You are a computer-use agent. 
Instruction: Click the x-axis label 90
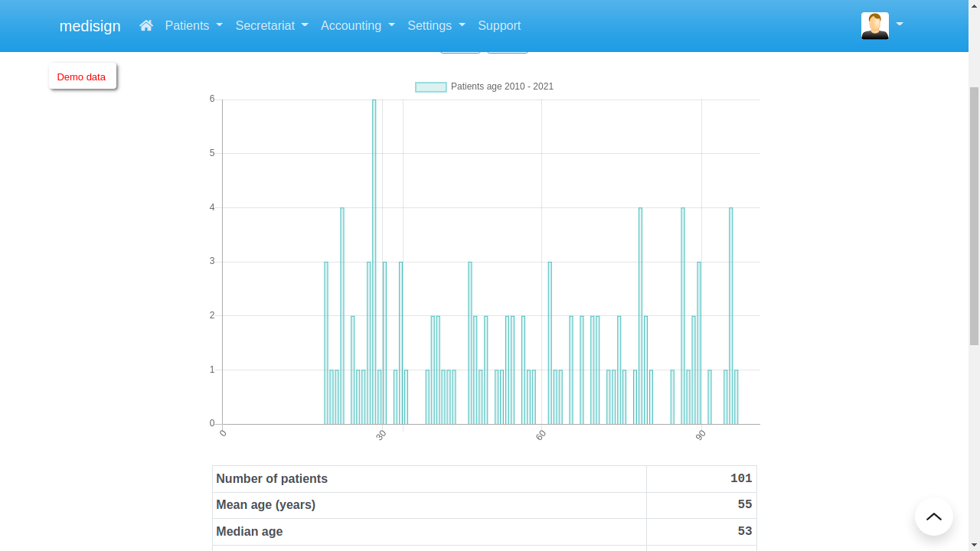(x=701, y=435)
